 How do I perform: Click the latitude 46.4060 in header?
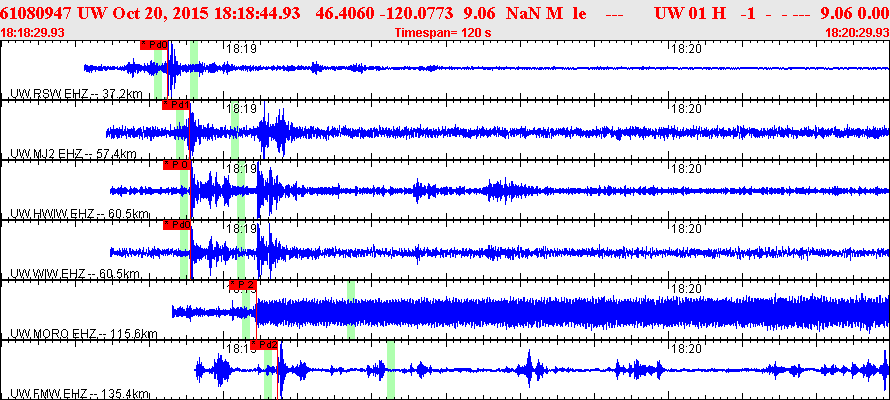coord(346,14)
